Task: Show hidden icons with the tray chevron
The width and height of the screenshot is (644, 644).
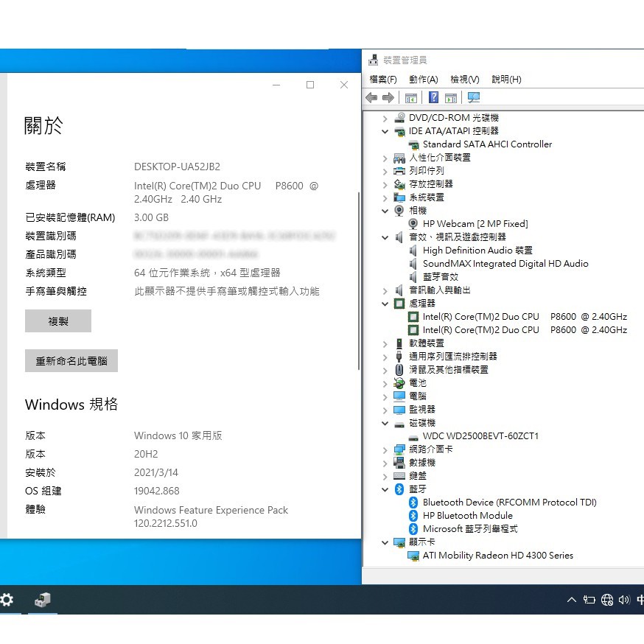Action: 572,600
